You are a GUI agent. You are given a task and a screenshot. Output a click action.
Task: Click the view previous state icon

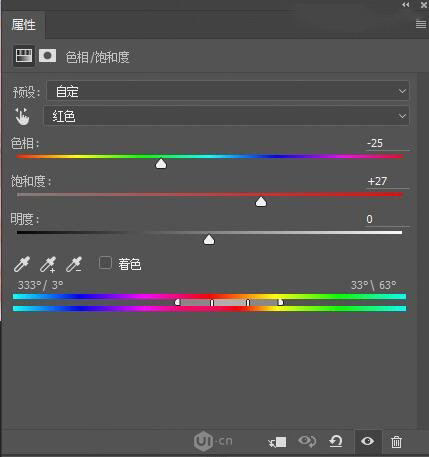point(307,441)
